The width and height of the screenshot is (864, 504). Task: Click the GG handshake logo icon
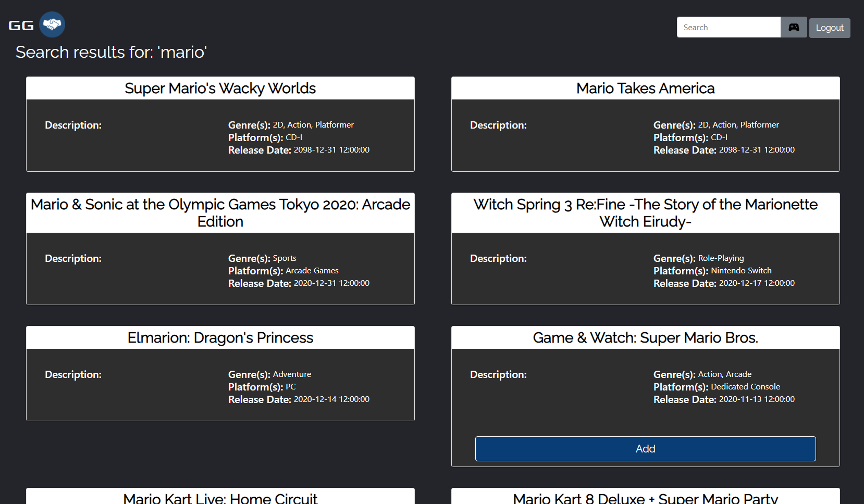(x=52, y=24)
